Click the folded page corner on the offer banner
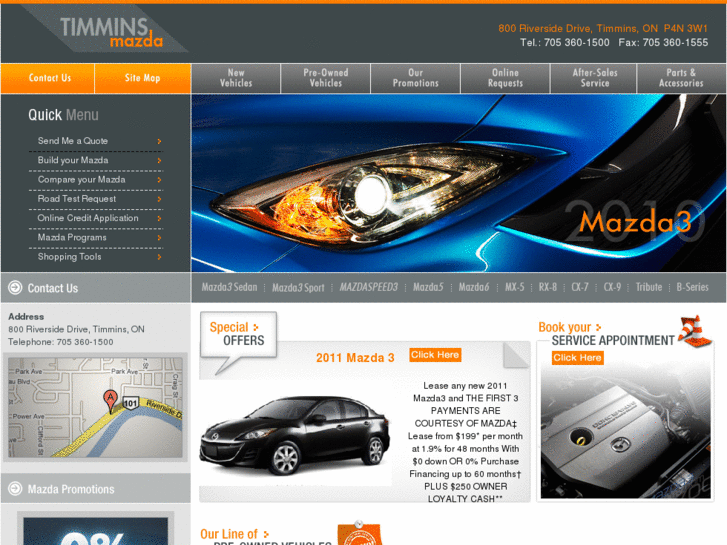Image resolution: width=727 pixels, height=545 pixels. [516, 355]
